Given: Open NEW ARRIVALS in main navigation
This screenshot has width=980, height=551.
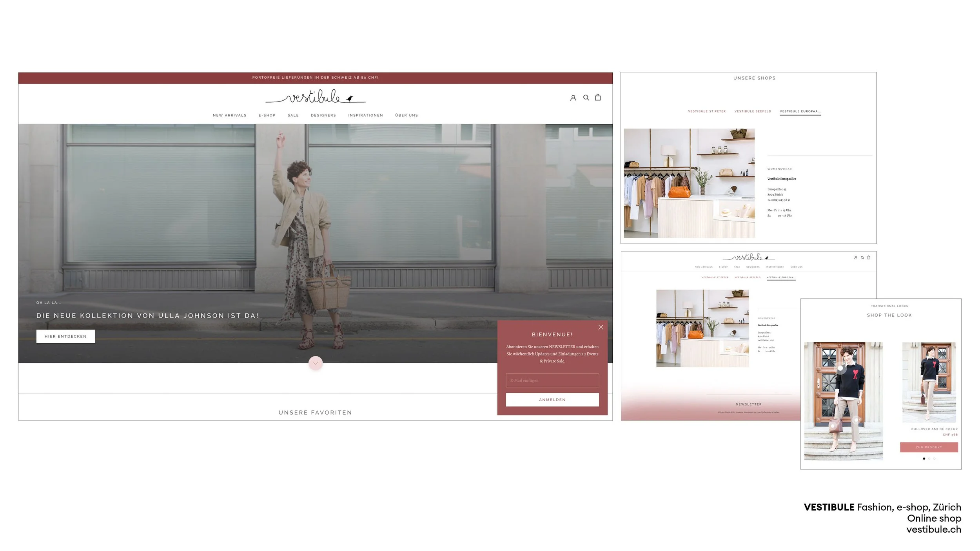Looking at the screenshot, I should [x=230, y=116].
